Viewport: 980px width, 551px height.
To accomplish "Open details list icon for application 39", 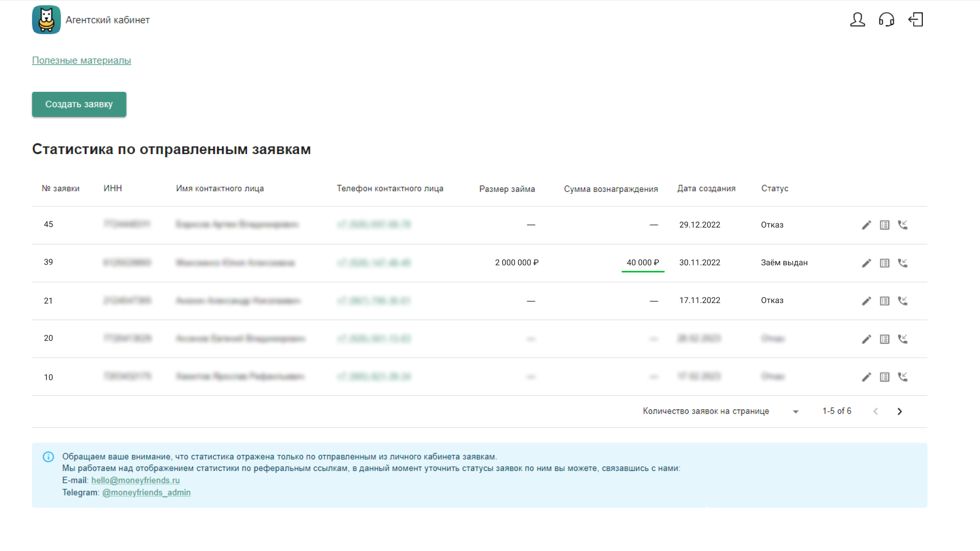I will pos(885,263).
